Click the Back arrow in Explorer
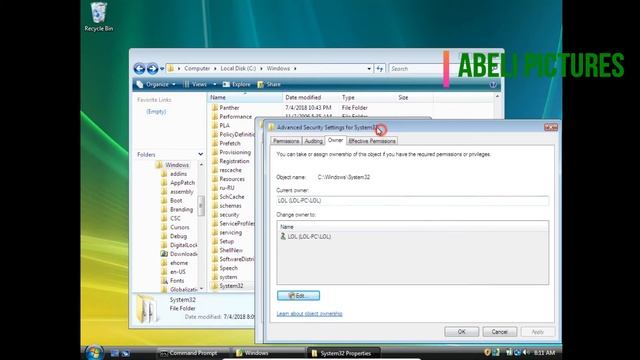The width and height of the screenshot is (640, 360). pos(139,69)
